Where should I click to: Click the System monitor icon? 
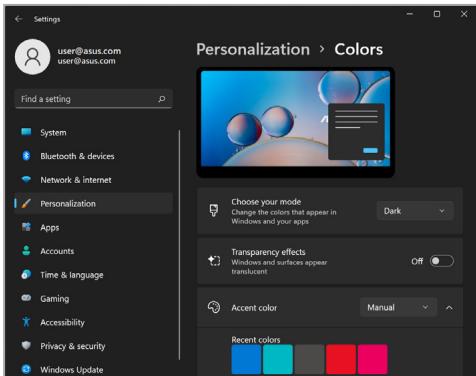[x=26, y=132]
